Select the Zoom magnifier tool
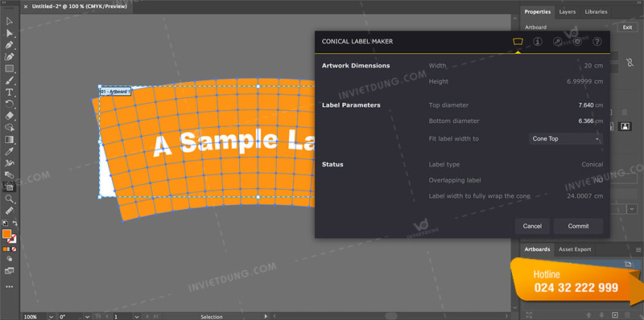 (10, 199)
